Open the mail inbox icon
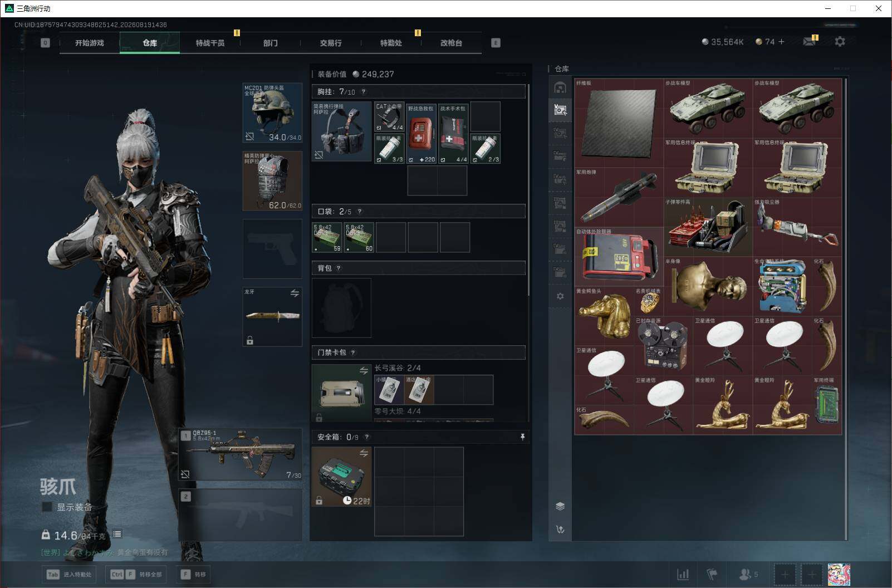892x588 pixels. [x=810, y=41]
